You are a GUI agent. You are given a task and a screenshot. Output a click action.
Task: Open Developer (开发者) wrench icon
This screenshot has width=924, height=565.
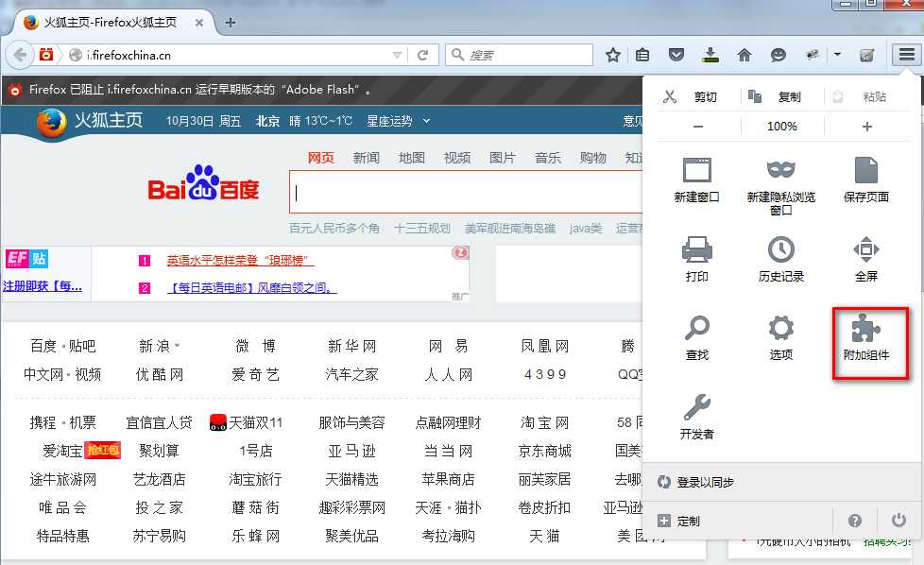click(x=696, y=417)
